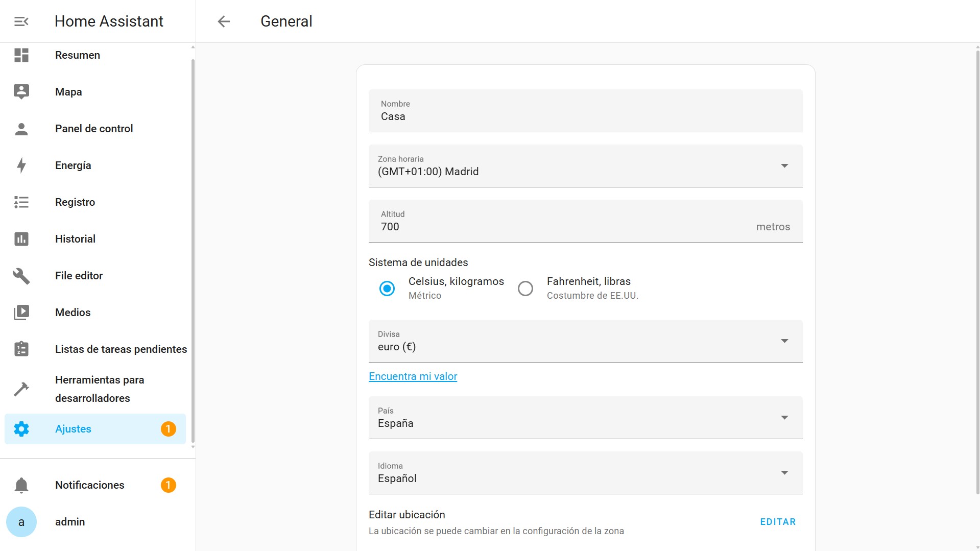Screen dimensions: 980x551
Task: Click the hammer icon for developer tools
Action: tap(21, 389)
